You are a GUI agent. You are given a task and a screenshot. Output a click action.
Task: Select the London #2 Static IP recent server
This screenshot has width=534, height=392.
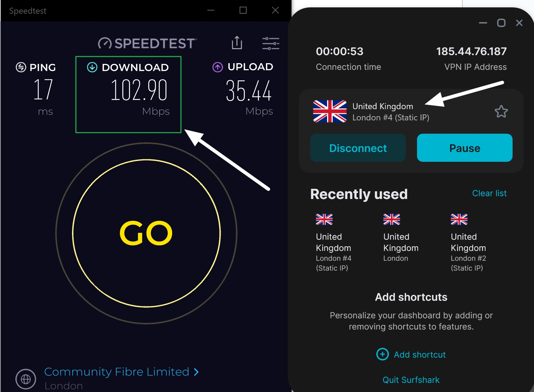[x=468, y=242]
